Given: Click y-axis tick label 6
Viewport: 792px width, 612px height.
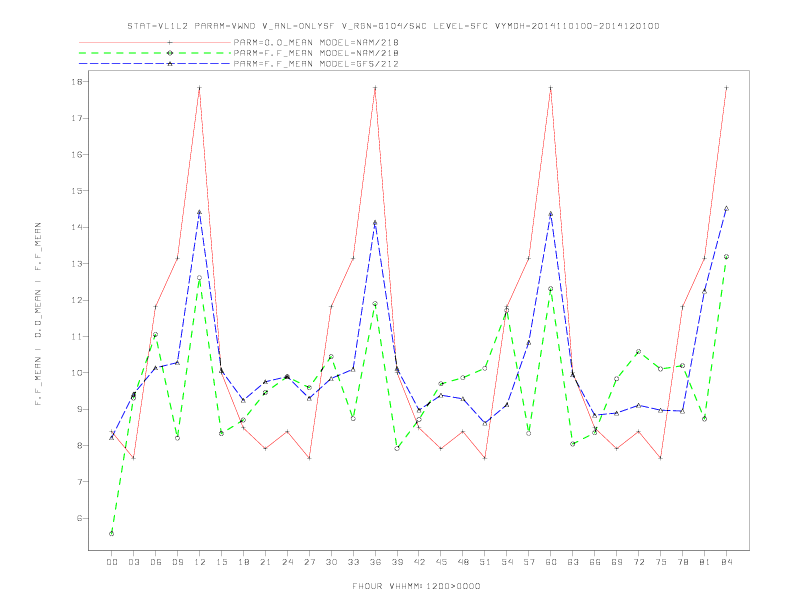Looking at the screenshot, I should 79,518.
